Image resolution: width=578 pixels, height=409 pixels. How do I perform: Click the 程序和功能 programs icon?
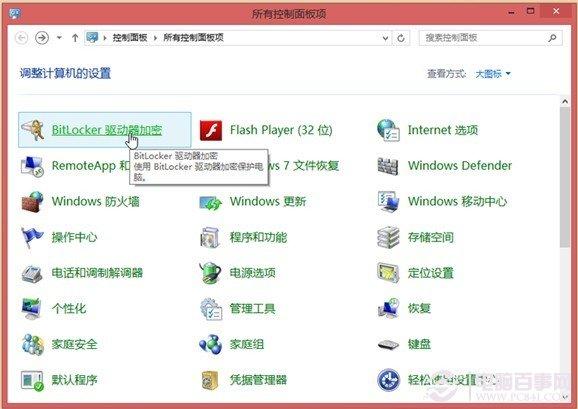(x=210, y=237)
